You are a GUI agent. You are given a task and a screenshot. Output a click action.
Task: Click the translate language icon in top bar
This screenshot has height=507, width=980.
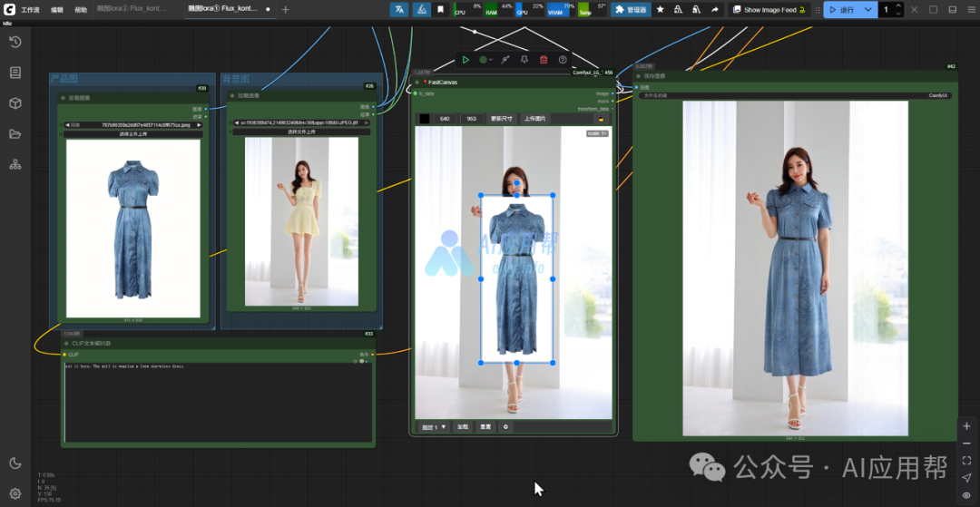(x=398, y=9)
